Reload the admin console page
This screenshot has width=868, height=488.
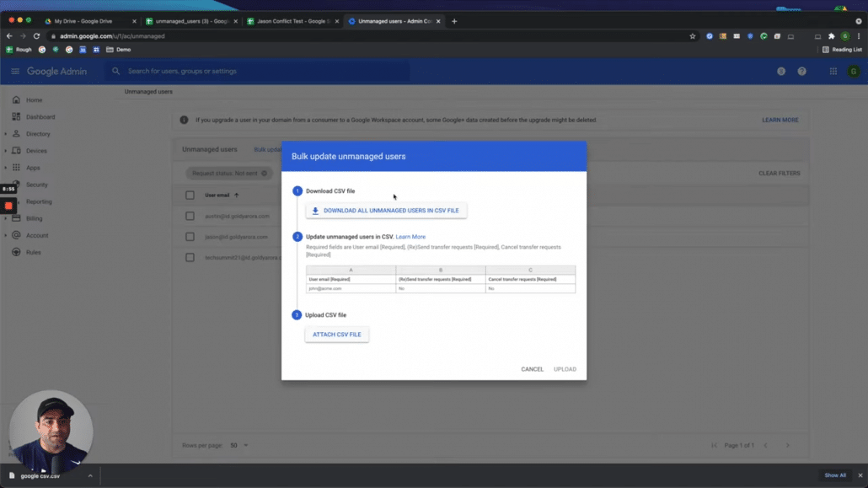[36, 36]
